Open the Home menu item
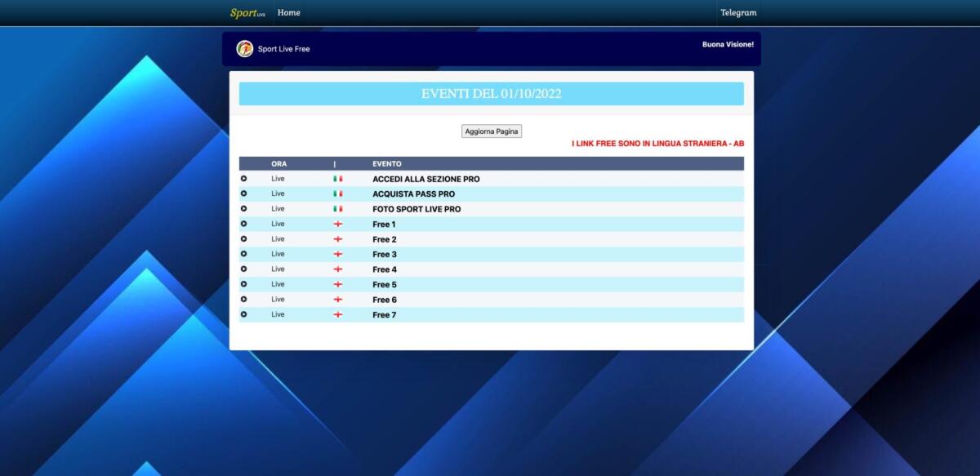The width and height of the screenshot is (980, 476). pyautogui.click(x=288, y=12)
